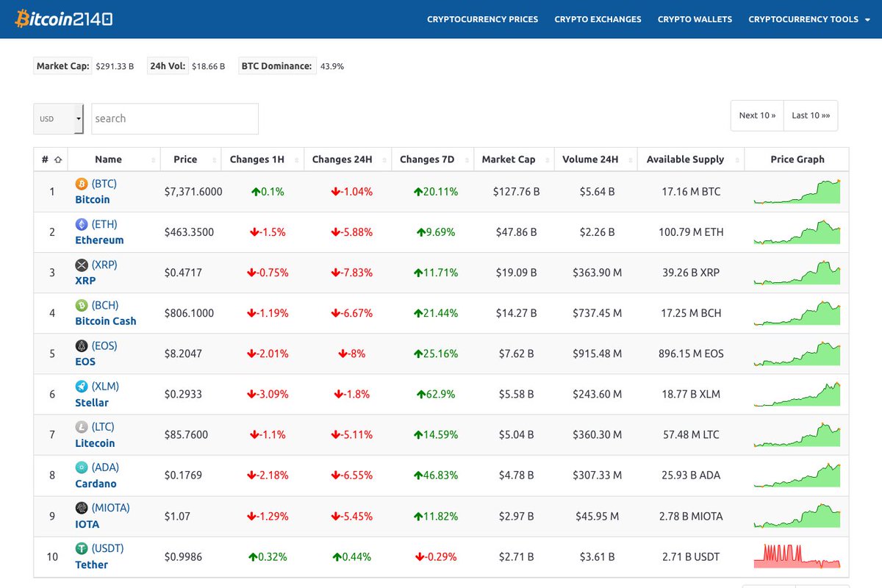The image size is (882, 588).
Task: Sort table by Name column
Action: pyautogui.click(x=115, y=159)
